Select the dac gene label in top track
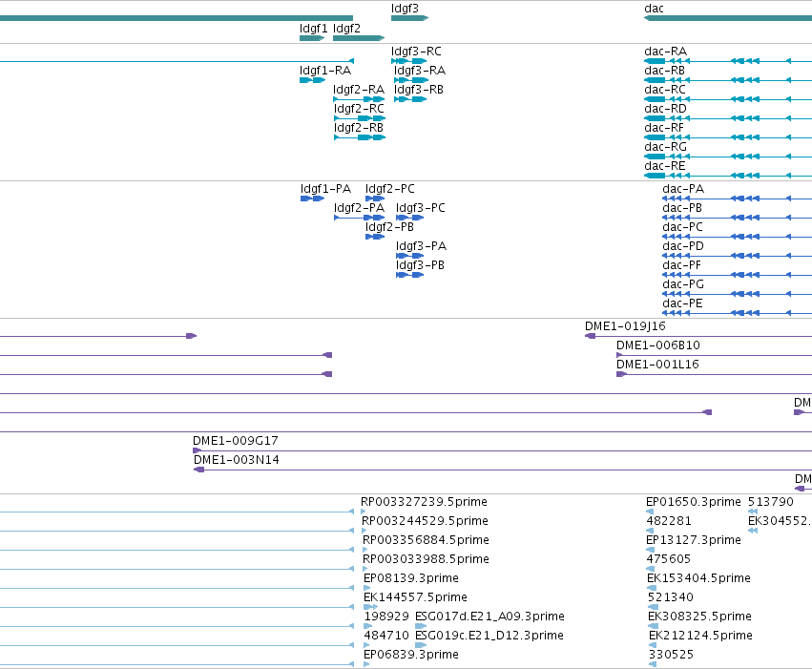 pyautogui.click(x=654, y=9)
